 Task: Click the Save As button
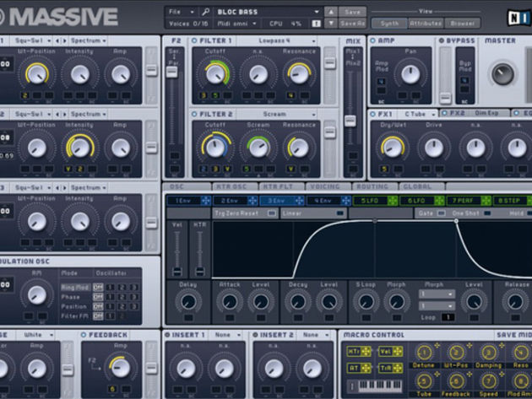pyautogui.click(x=352, y=24)
